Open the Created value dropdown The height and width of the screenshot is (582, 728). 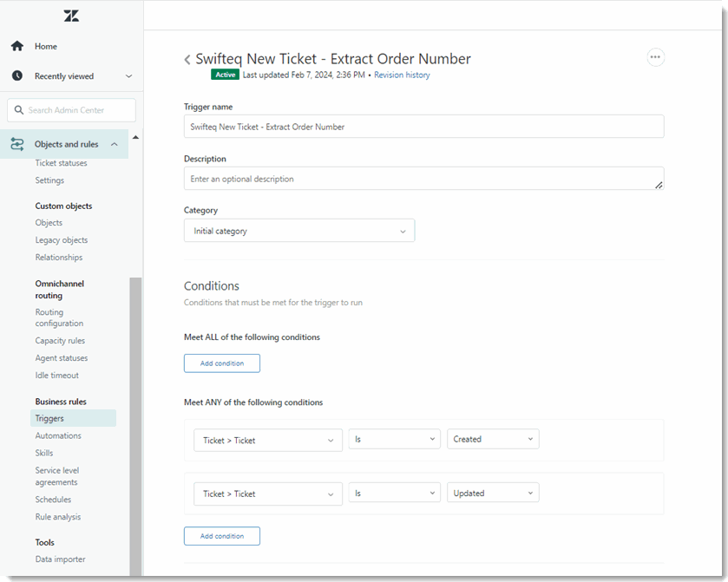pos(493,439)
